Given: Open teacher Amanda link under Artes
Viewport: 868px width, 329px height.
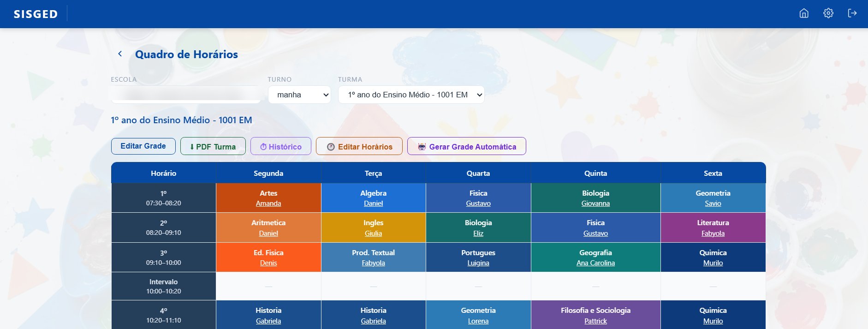Looking at the screenshot, I should point(268,203).
